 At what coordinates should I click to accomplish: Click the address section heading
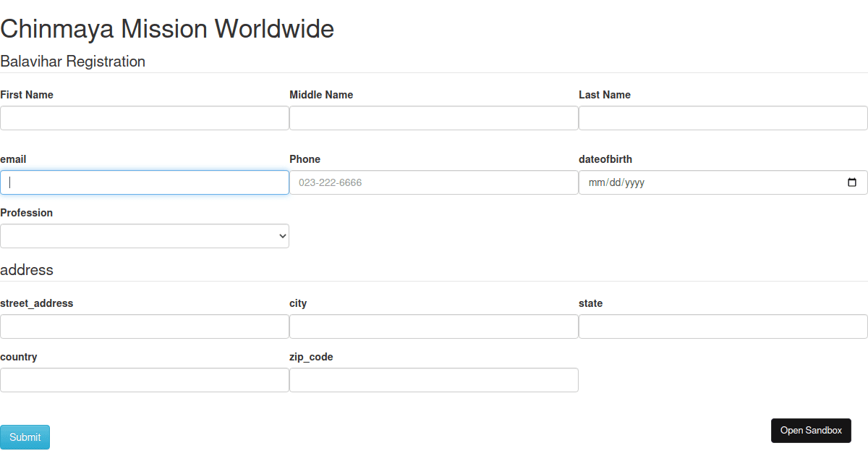[27, 270]
